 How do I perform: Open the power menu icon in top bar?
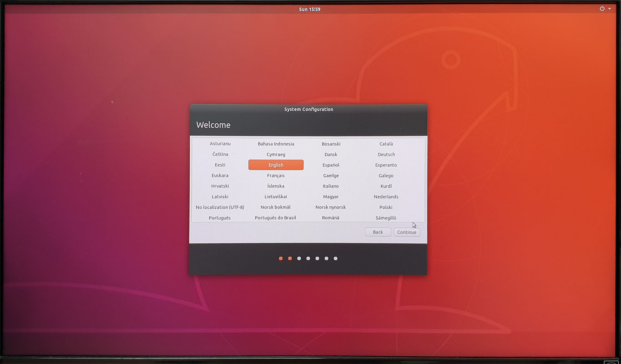602,9
